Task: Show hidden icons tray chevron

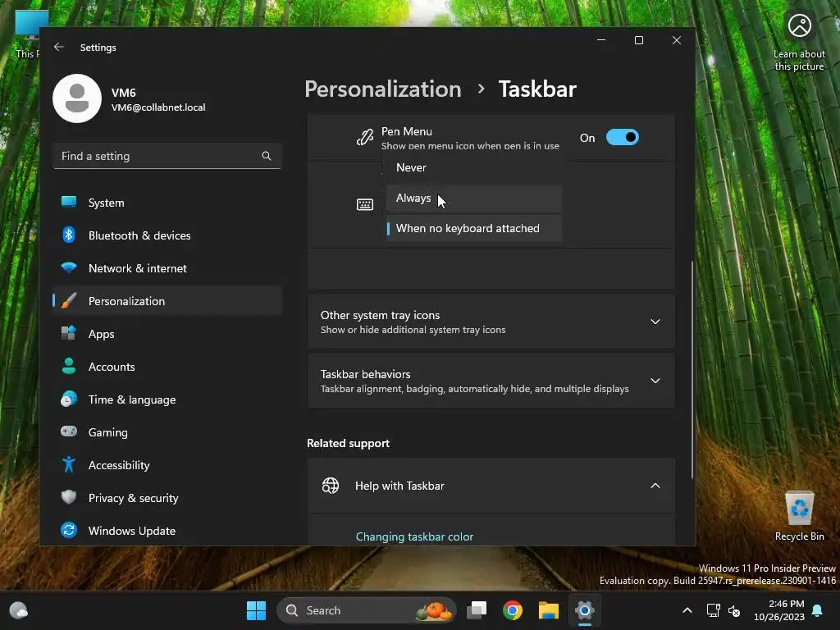Action: point(687,610)
